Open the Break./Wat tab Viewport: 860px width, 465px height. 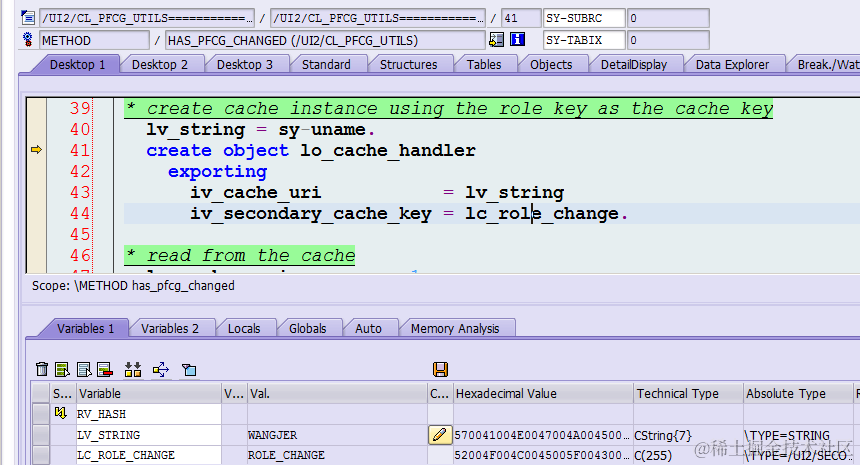click(x=826, y=65)
